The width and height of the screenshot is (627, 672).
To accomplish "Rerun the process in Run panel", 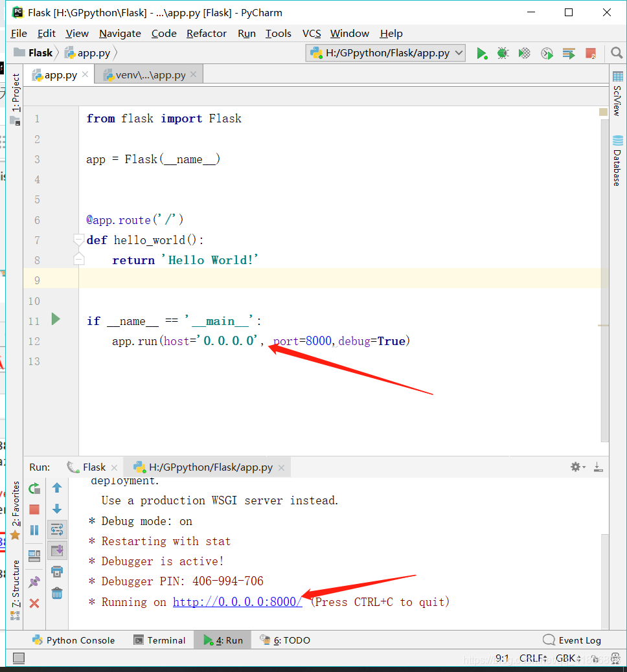I will pyautogui.click(x=34, y=489).
